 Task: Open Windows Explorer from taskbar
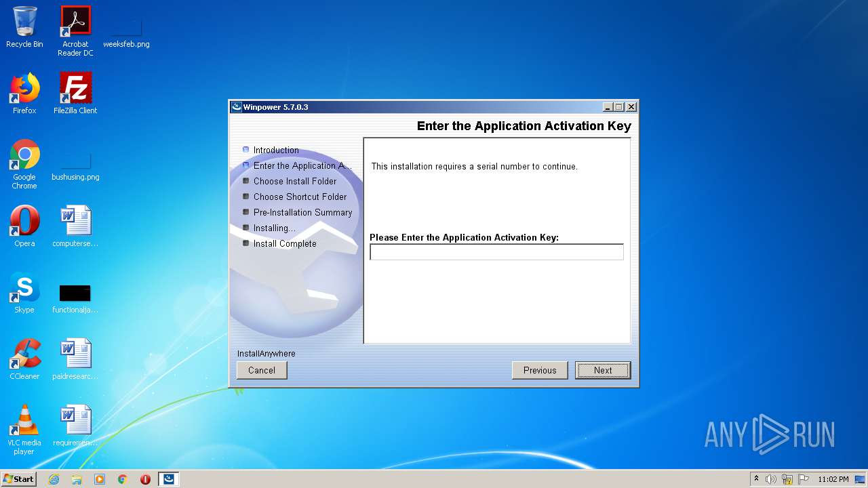pos(77,479)
